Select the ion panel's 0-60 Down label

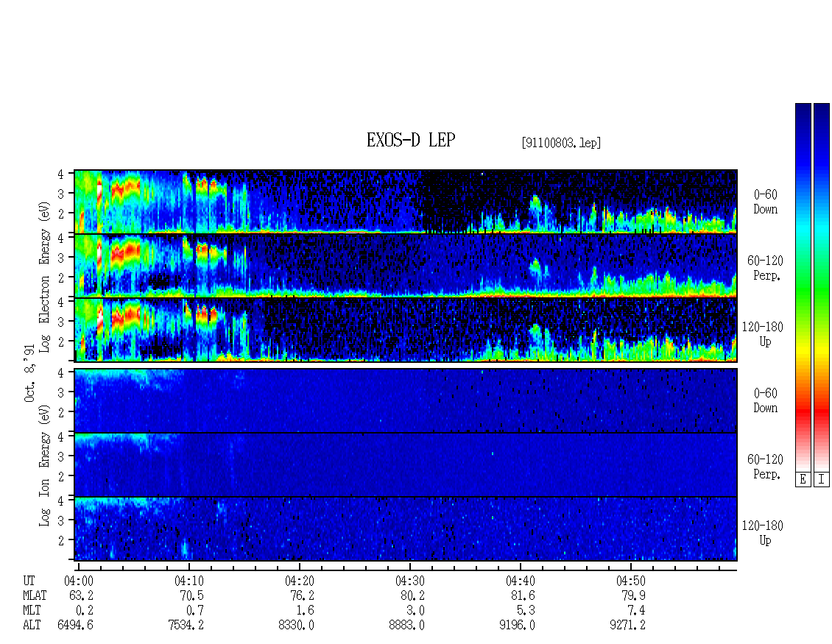pyautogui.click(x=765, y=400)
